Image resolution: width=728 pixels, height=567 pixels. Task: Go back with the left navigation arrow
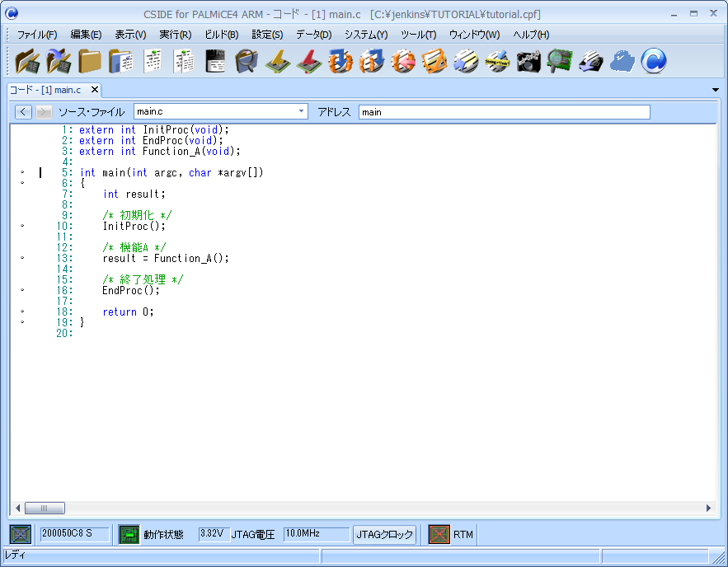click(x=23, y=112)
